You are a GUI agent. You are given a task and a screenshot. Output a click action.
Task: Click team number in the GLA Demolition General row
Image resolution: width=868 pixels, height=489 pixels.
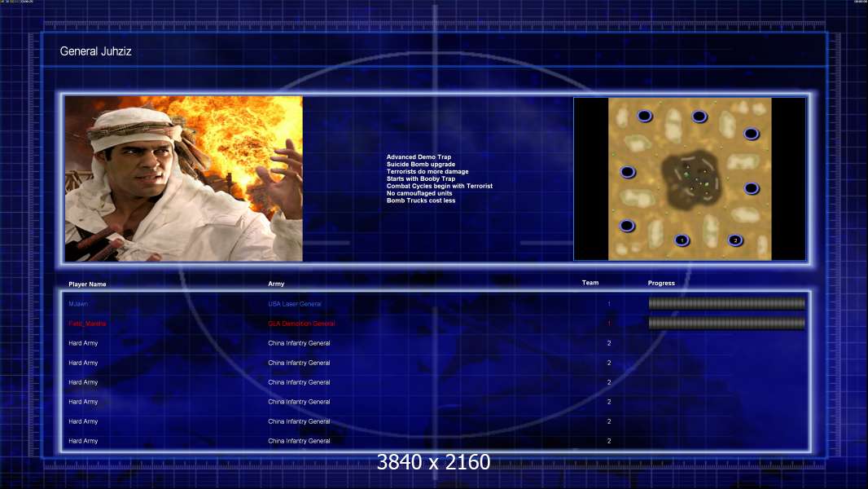tap(609, 324)
